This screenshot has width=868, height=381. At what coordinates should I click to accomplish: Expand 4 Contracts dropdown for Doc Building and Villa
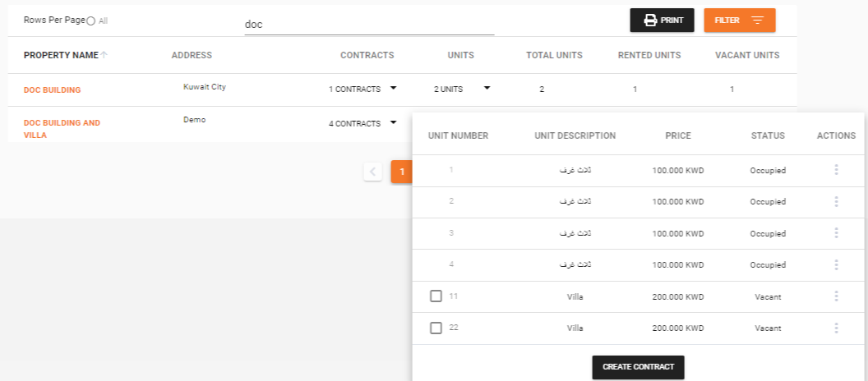(x=393, y=123)
